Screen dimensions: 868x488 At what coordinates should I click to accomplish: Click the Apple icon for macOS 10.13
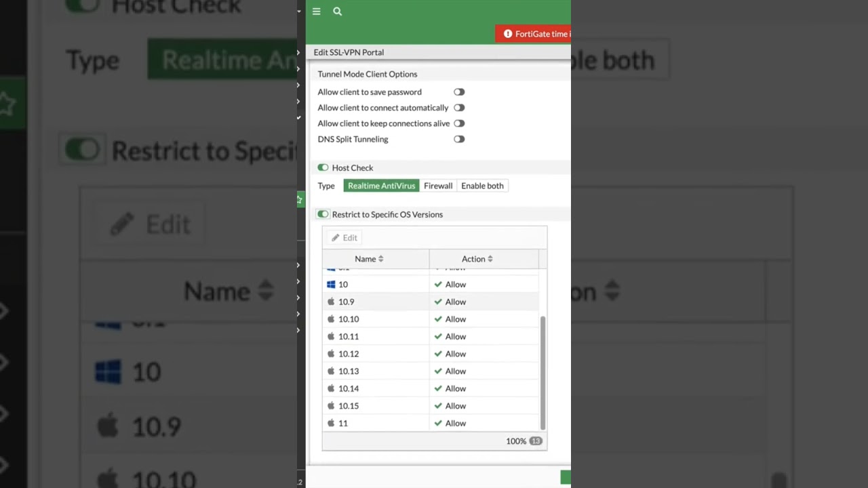[x=331, y=371]
